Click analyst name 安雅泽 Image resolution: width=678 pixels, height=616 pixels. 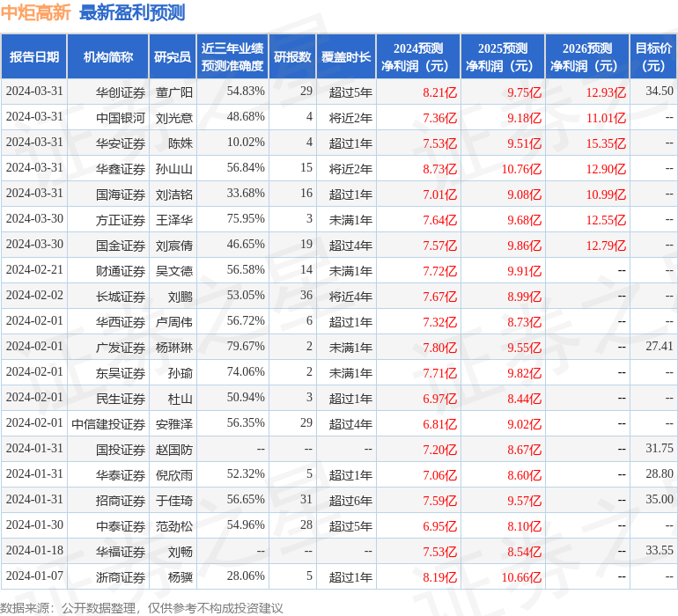[x=173, y=423]
